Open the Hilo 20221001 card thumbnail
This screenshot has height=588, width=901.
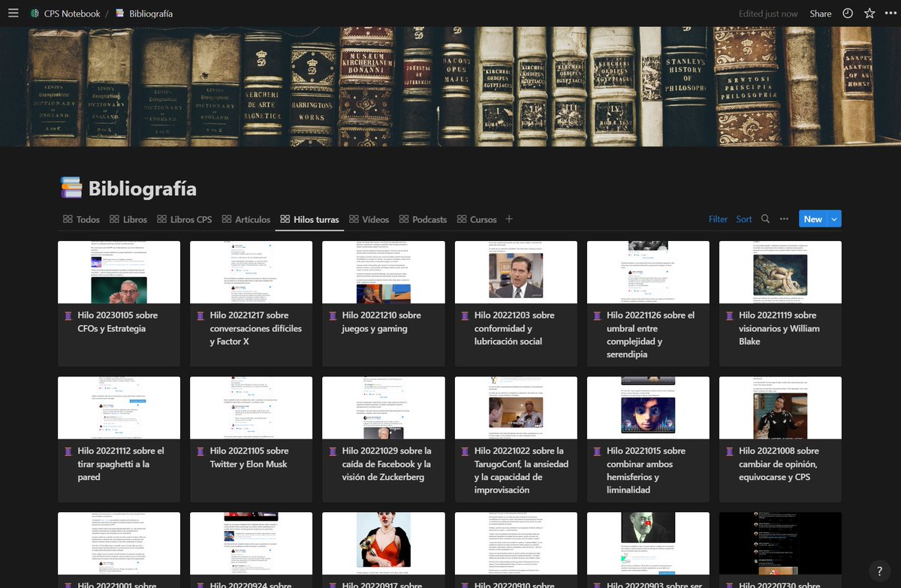119,544
